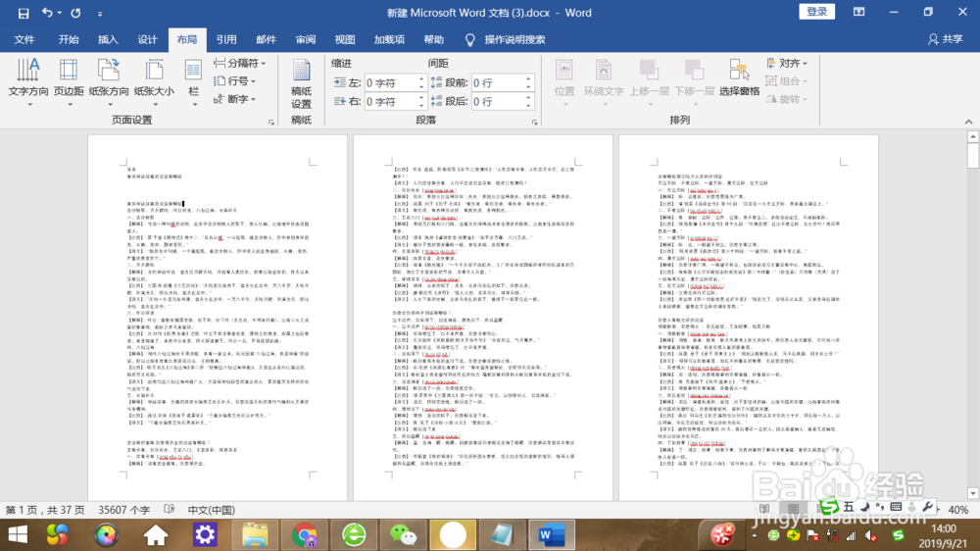Collapse the ribbon with the chevron
This screenshot has width=980, height=551.
tap(968, 122)
